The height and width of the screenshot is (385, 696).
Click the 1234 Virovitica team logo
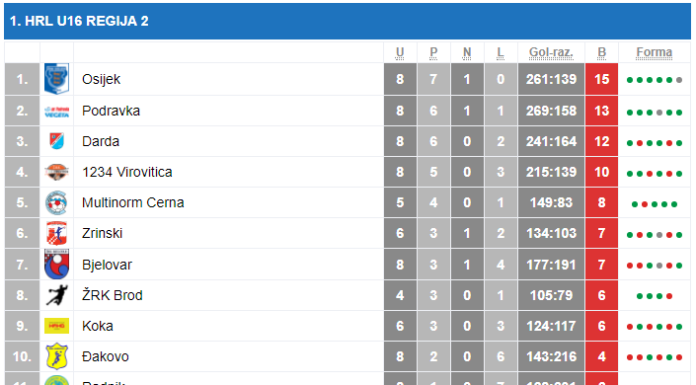coord(57,172)
